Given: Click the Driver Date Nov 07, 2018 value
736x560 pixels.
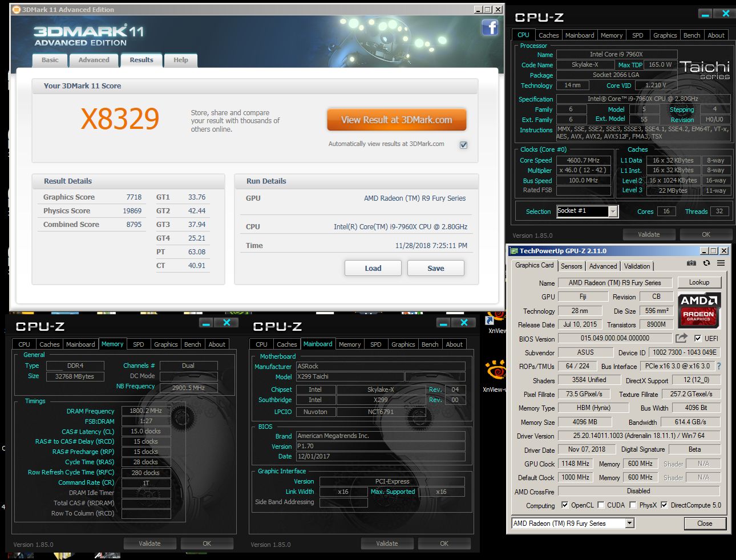Looking at the screenshot, I should tap(587, 449).
